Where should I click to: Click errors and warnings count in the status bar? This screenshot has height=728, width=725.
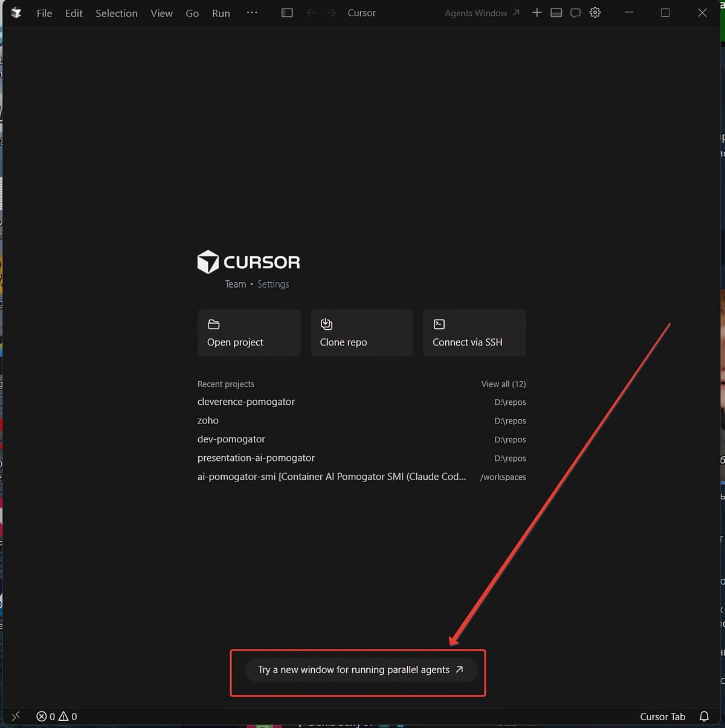[57, 717]
